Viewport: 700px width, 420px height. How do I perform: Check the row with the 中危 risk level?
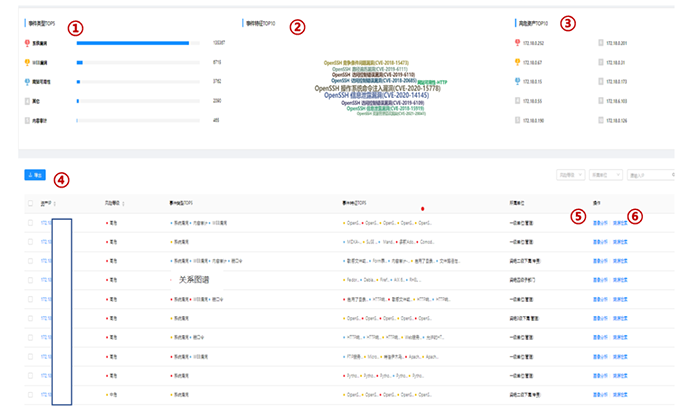click(x=30, y=395)
